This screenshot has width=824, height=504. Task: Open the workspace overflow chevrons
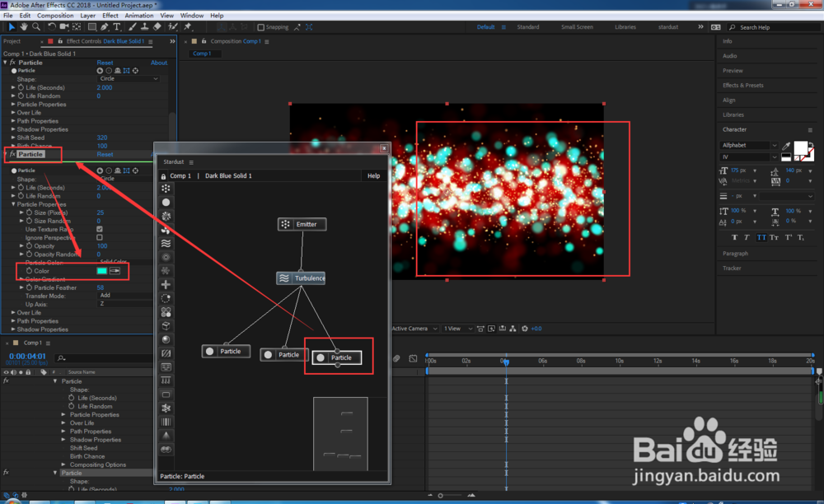[x=700, y=27]
